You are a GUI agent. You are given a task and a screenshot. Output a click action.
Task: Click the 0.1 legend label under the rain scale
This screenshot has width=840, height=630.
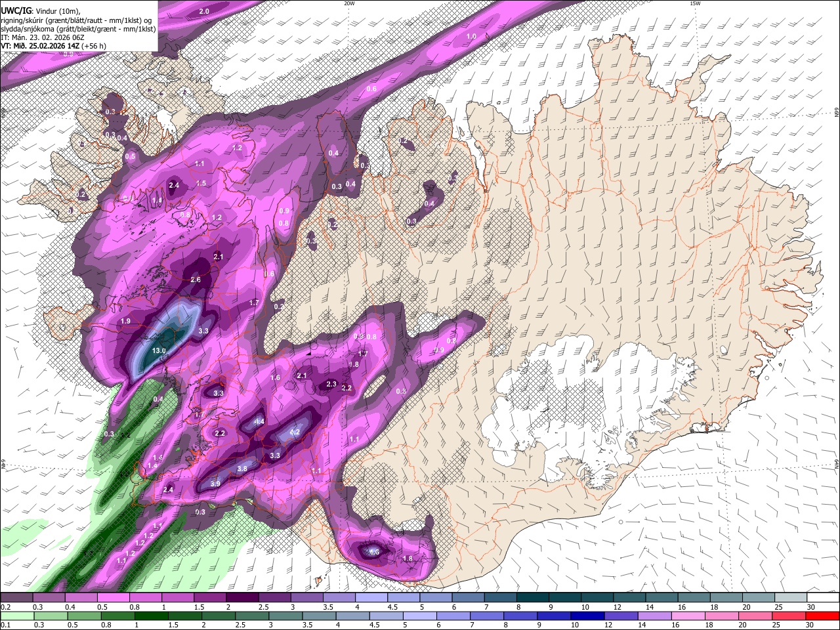click(6, 626)
